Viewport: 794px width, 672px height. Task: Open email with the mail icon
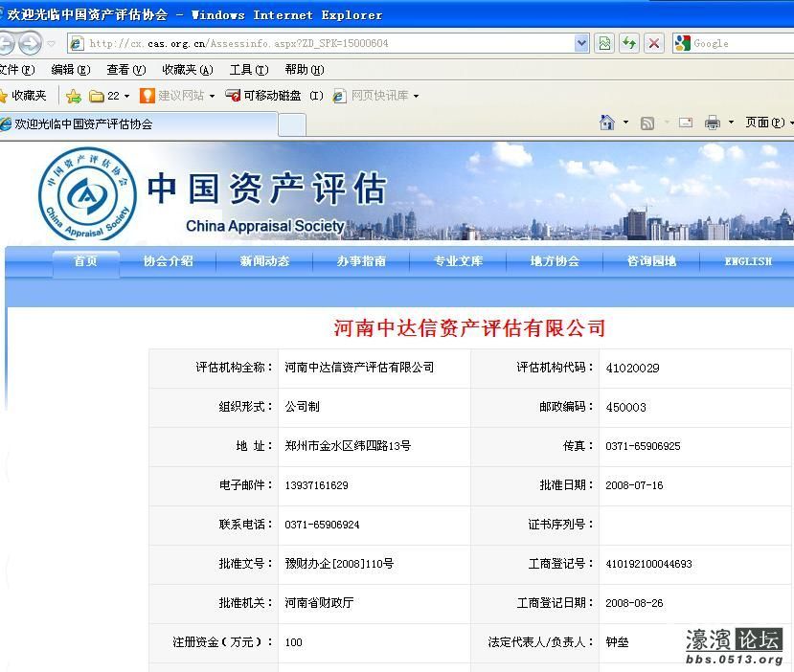click(686, 123)
